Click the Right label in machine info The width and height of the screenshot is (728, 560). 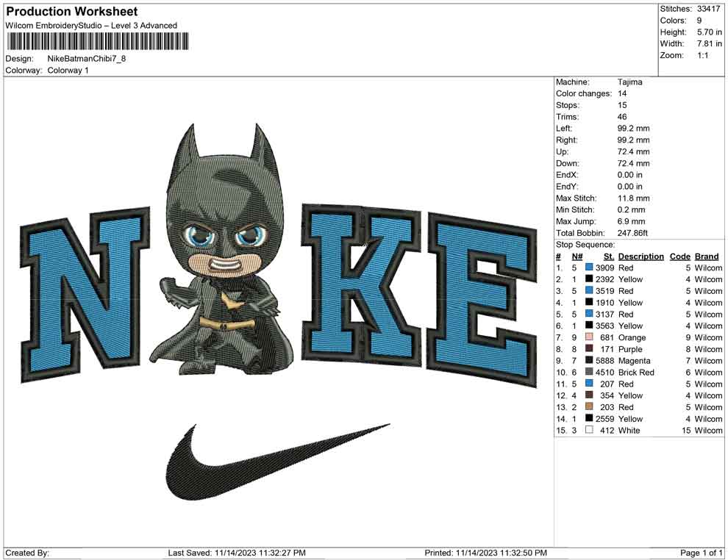567,140
